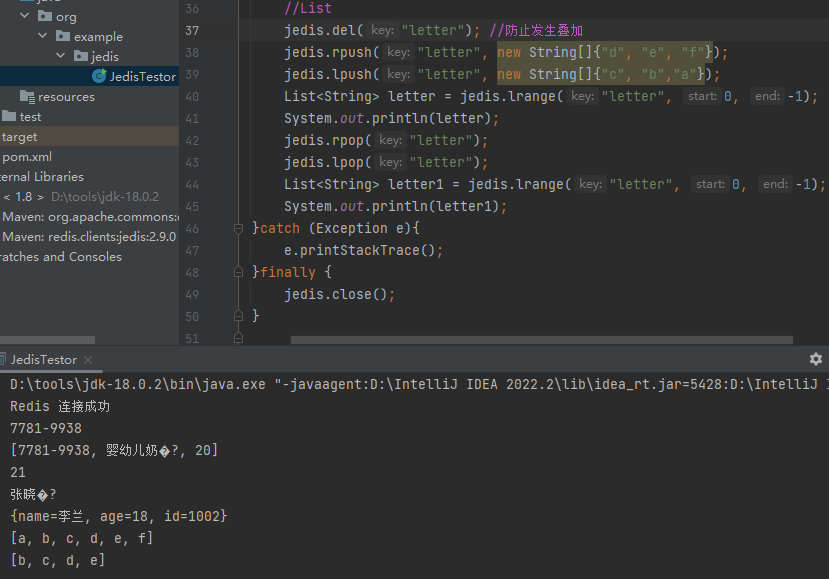
Task: Click the org package folder icon
Action: [45, 16]
